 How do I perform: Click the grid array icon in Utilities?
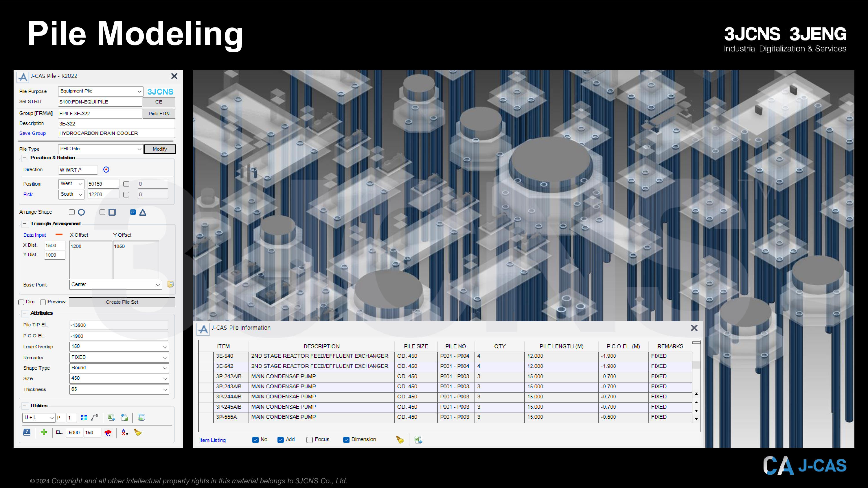click(84, 418)
